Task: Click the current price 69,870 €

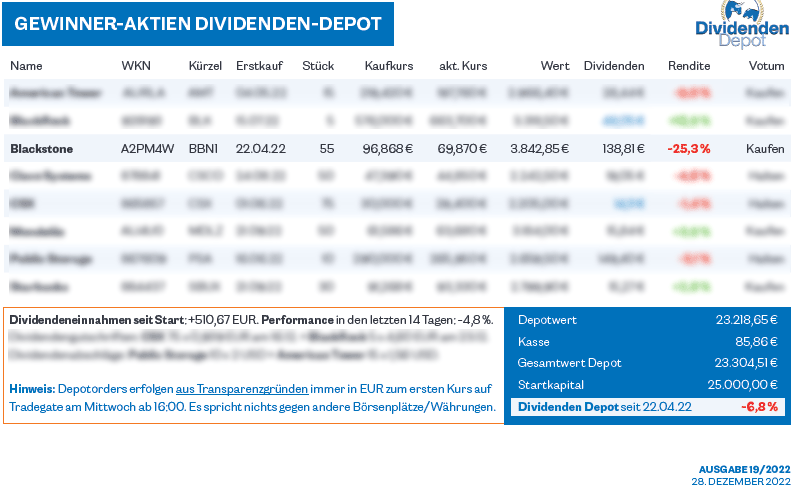Action: 462,149
